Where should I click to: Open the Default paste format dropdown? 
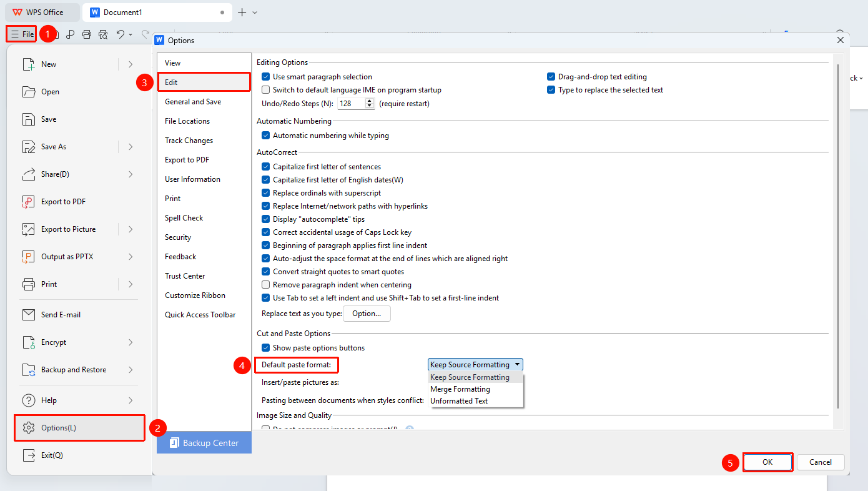click(475, 365)
